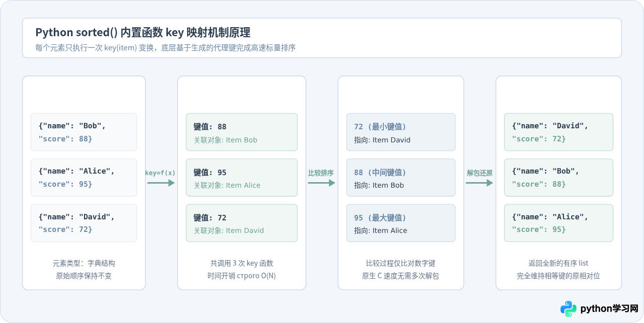Viewport: 644px width, 323px height.
Task: Click the text "95（最大键值）"
Action: point(380,218)
